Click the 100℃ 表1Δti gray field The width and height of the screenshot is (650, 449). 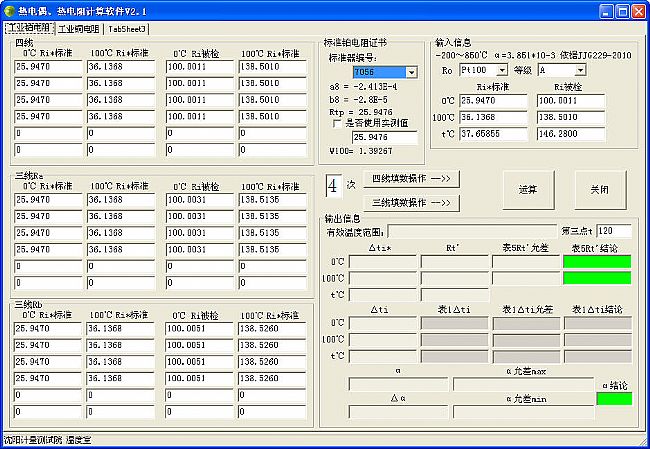(455, 340)
